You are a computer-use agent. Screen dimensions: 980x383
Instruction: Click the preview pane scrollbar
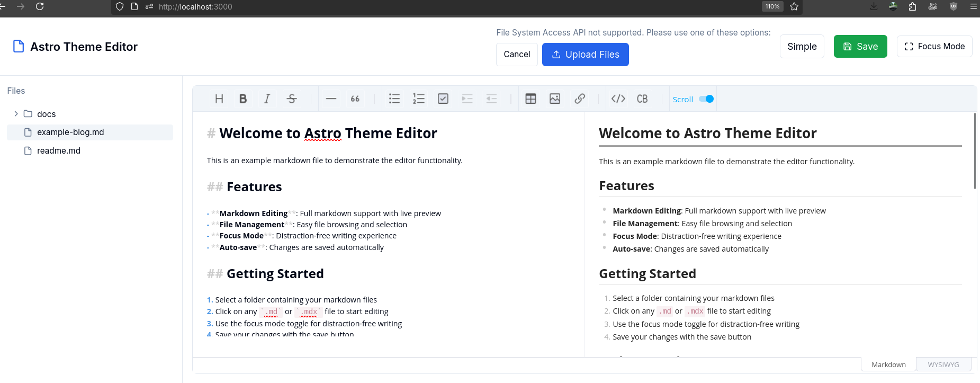975,151
